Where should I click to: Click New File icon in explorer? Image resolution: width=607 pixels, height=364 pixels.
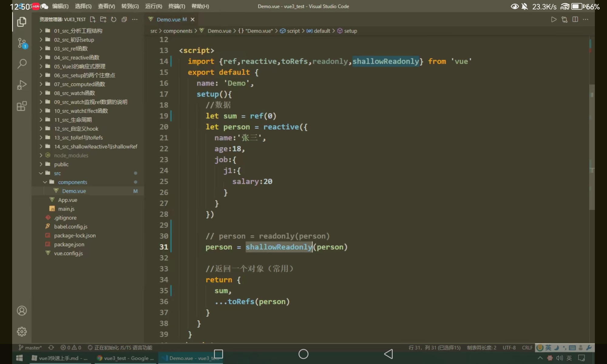pyautogui.click(x=93, y=19)
